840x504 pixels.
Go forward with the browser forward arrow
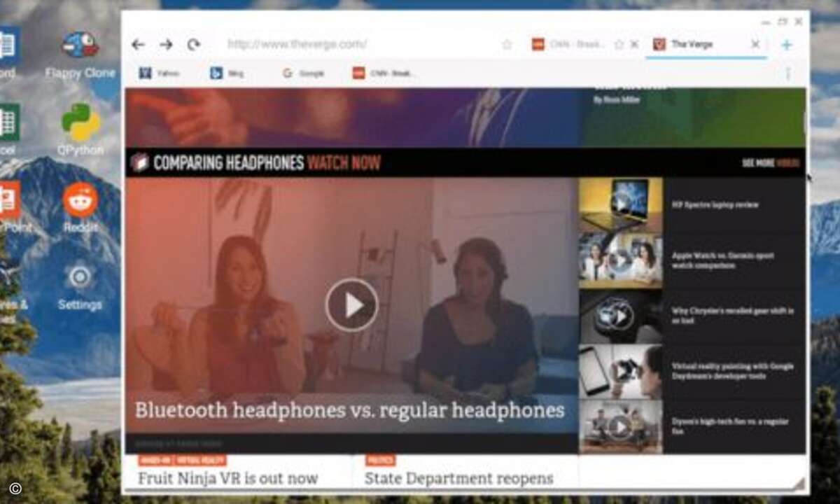[166, 45]
